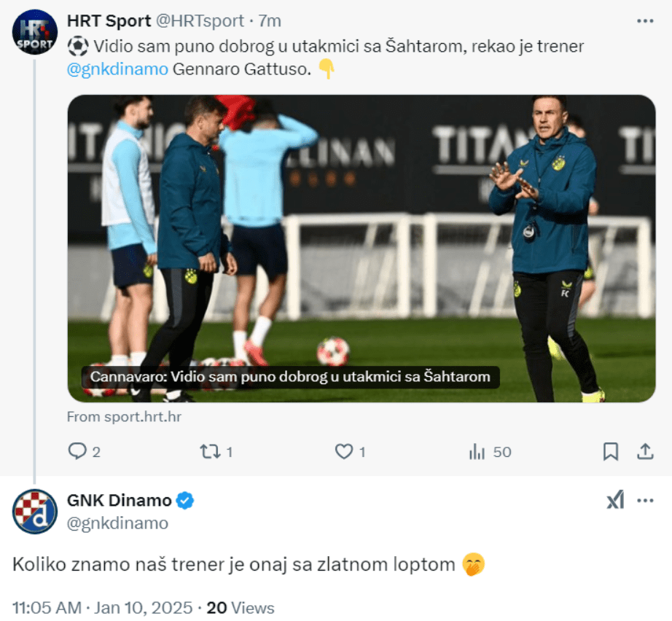Click the @HRTsport handle
The image size is (672, 621).
coord(200,20)
